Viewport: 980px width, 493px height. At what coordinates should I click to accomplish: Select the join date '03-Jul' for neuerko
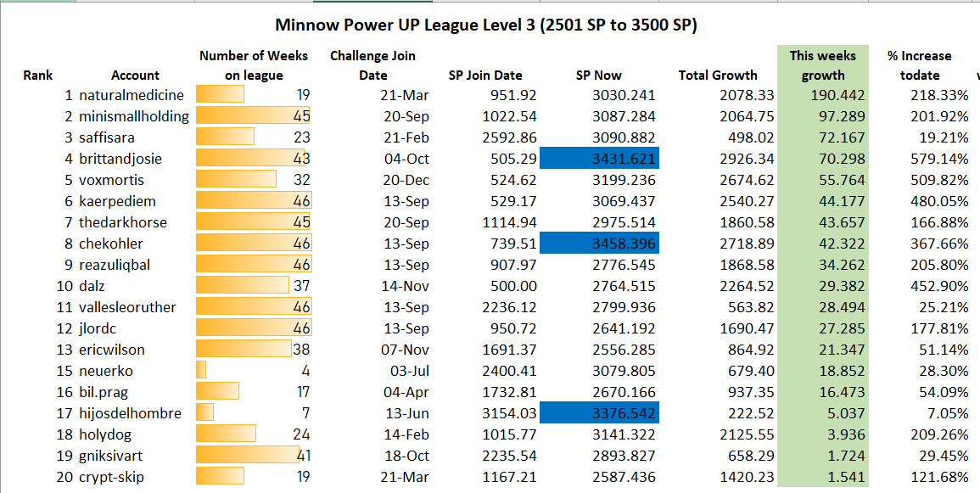409,371
